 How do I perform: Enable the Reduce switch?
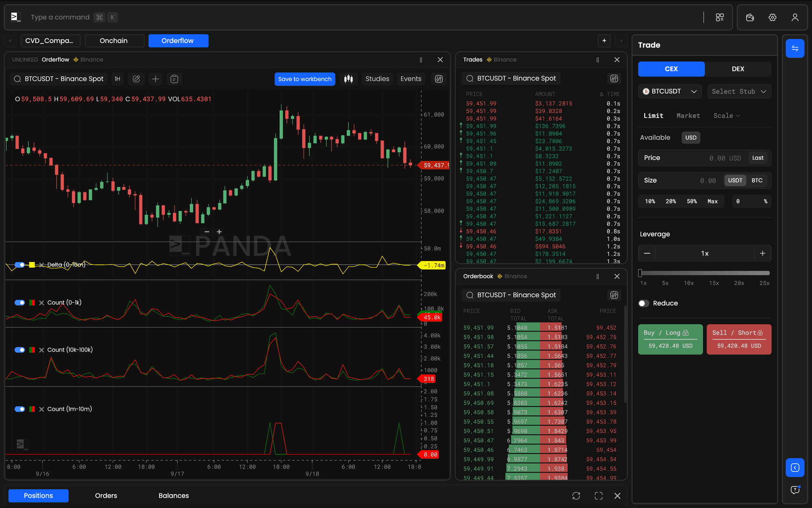tap(644, 303)
